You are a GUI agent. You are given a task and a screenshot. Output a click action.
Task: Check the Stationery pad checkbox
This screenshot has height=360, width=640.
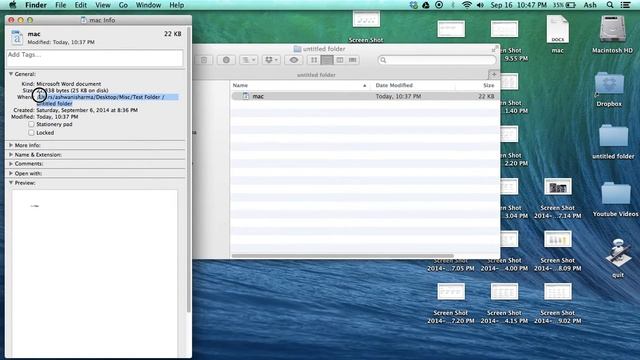[31, 124]
